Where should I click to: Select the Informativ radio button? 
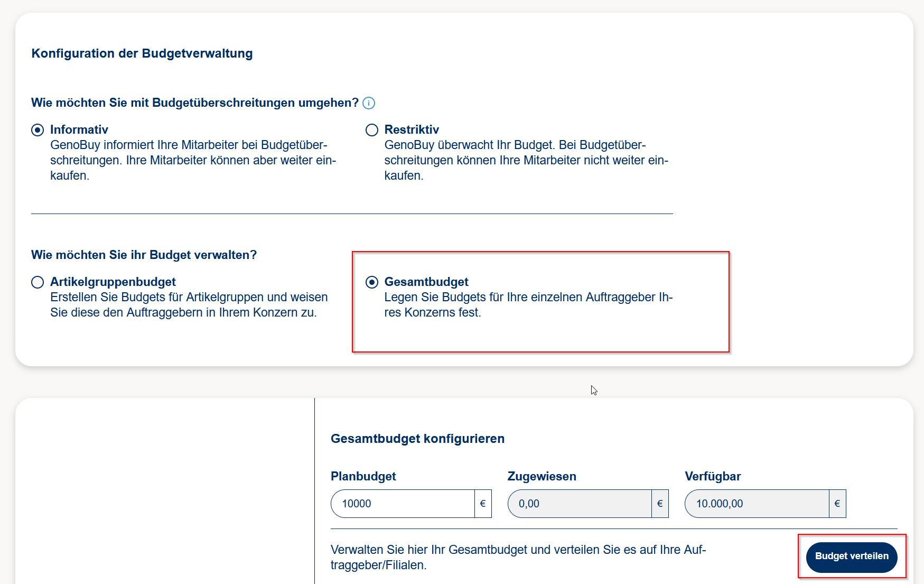[38, 130]
